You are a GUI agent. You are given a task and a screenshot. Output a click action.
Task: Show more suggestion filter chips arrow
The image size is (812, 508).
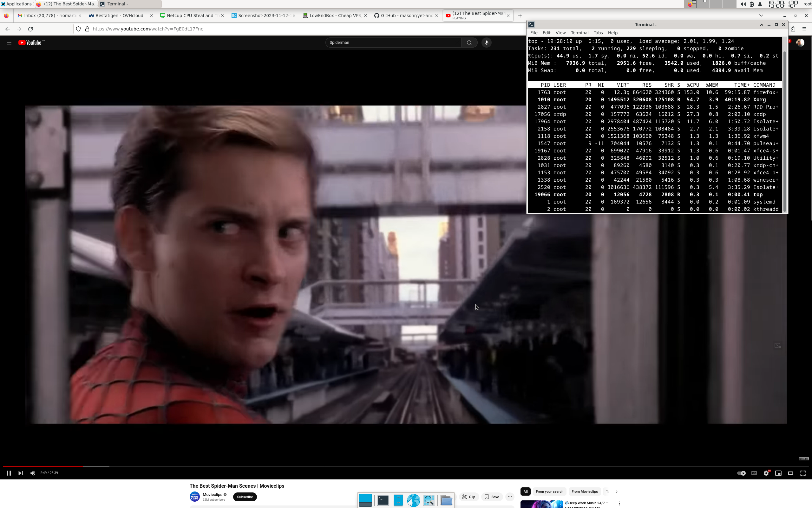click(x=616, y=491)
